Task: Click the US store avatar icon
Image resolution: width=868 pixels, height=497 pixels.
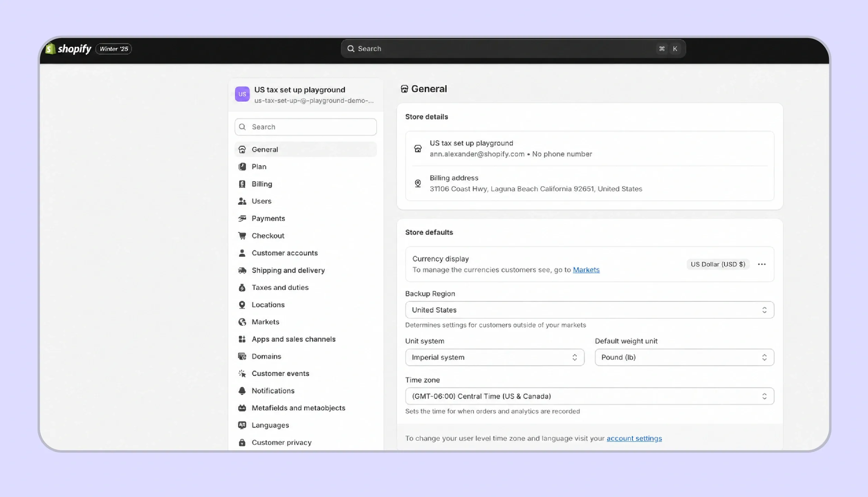Action: coord(242,94)
